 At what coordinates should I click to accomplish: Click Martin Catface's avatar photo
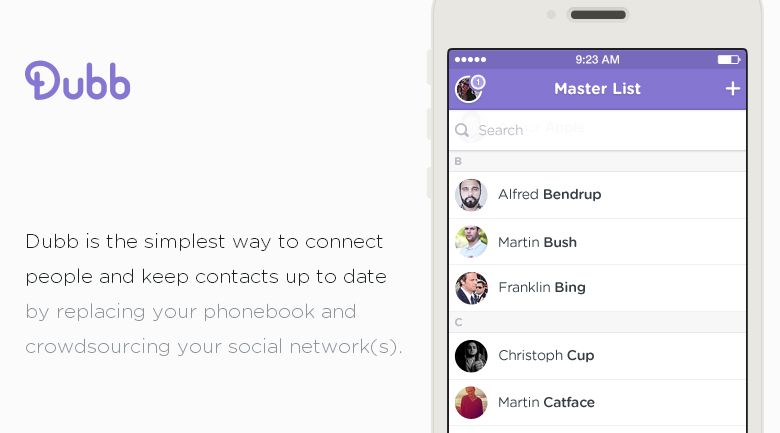tap(471, 402)
